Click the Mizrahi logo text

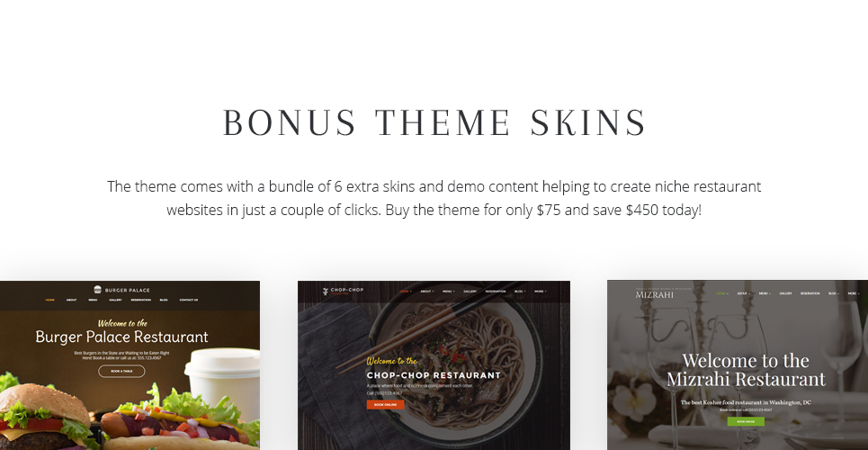tap(654, 295)
